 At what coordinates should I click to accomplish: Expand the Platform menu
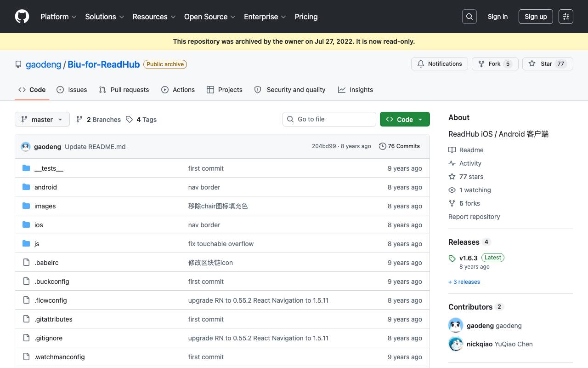click(58, 17)
